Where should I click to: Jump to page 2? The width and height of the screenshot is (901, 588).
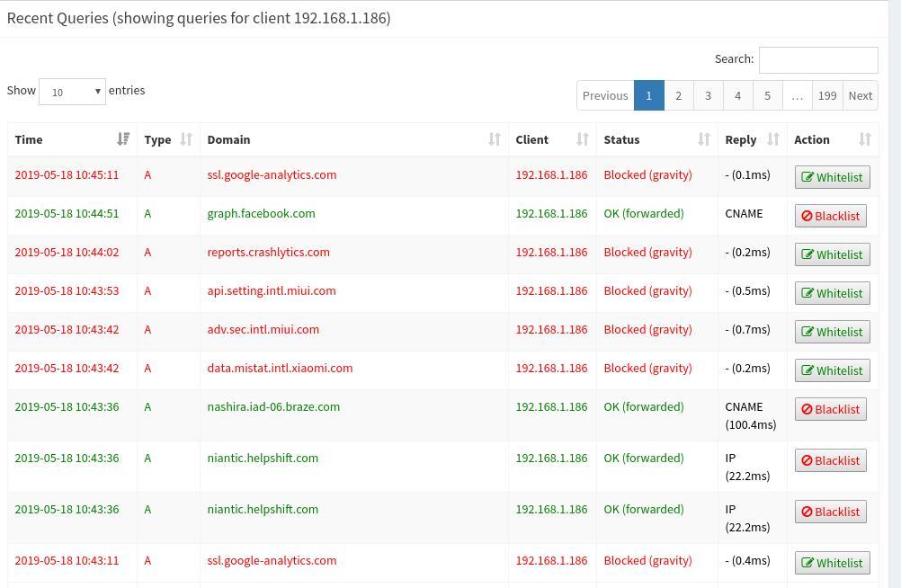point(679,95)
